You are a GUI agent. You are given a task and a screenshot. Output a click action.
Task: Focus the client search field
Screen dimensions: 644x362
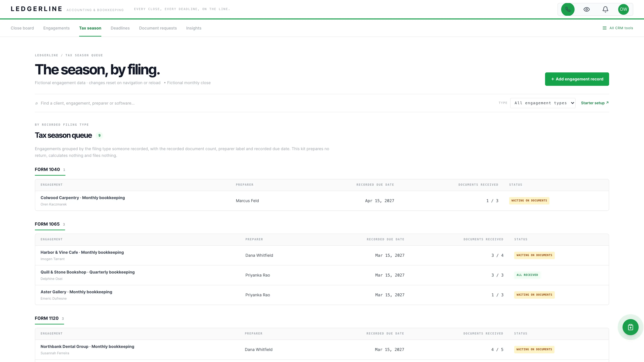(265, 103)
